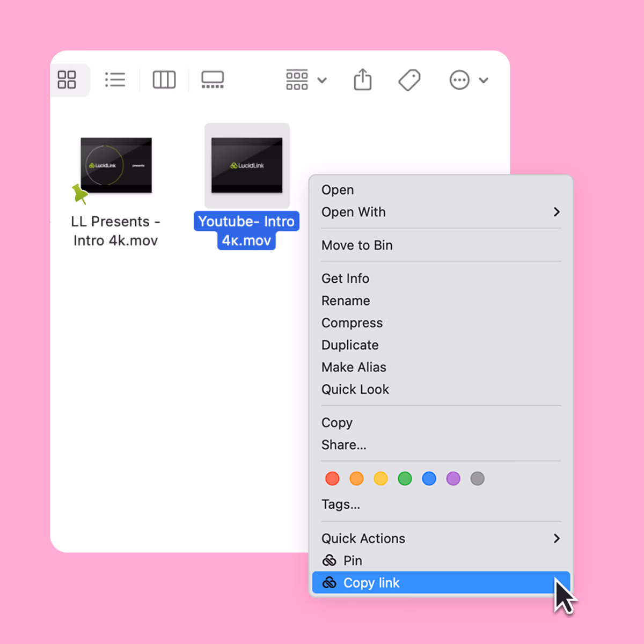The height and width of the screenshot is (644, 644).
Task: Select the LL Presents - Intro 4k.mov thumbnail
Action: (116, 165)
